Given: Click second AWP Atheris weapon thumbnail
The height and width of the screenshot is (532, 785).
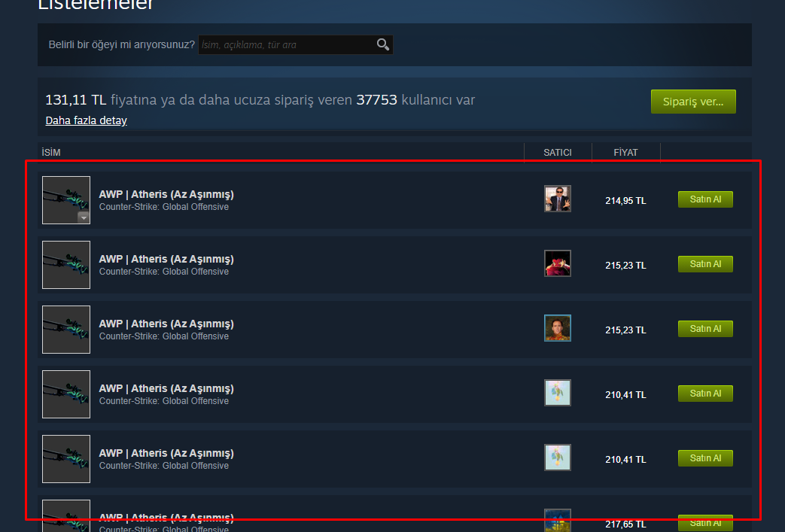Looking at the screenshot, I should point(66,265).
